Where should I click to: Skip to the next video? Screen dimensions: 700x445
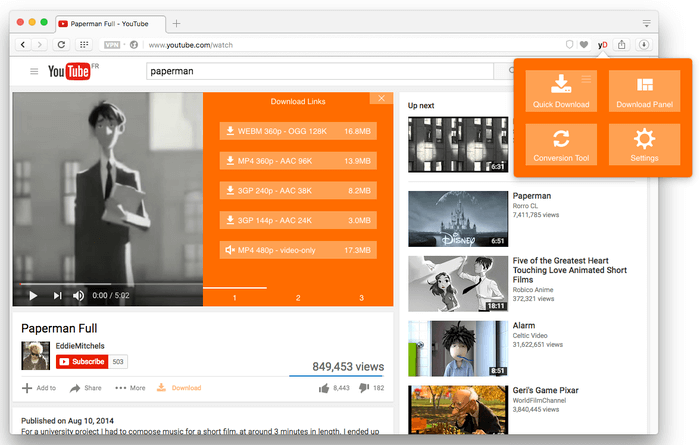(x=57, y=296)
